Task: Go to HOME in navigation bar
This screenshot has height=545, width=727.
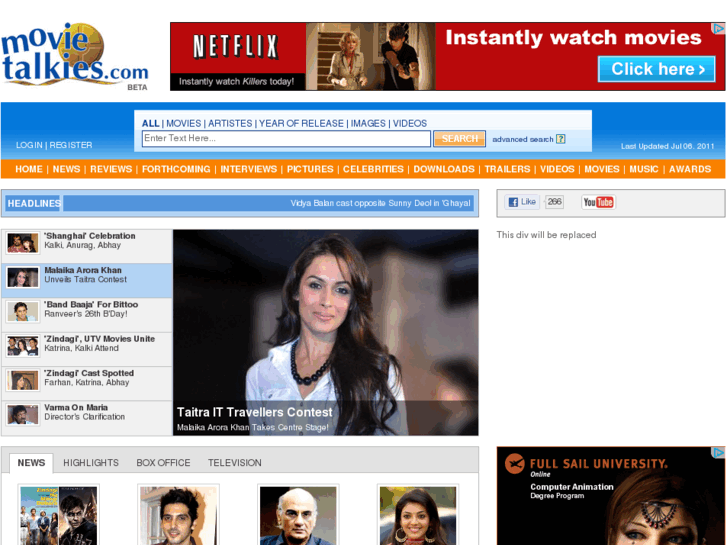Action: [29, 169]
